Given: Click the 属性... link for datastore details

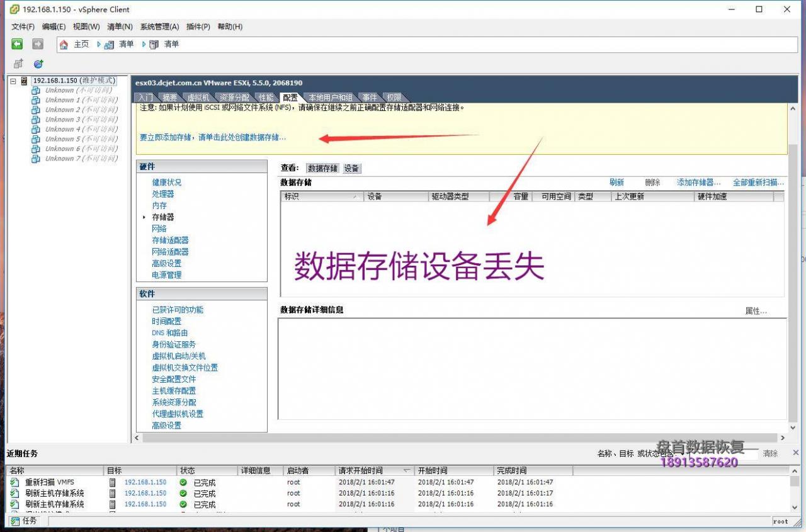Looking at the screenshot, I should tap(756, 311).
